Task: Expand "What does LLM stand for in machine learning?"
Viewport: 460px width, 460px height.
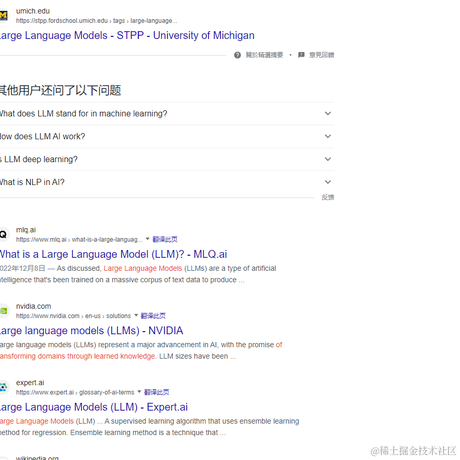Action: tap(167, 114)
